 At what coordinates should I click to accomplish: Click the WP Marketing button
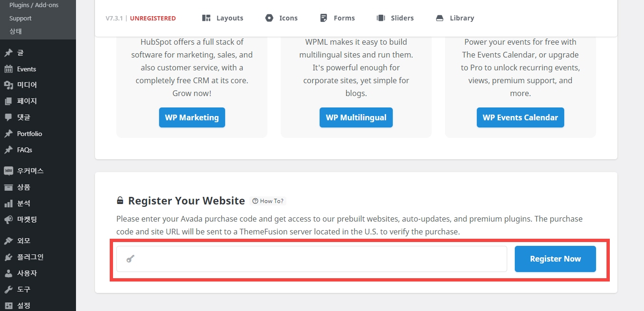pos(192,117)
